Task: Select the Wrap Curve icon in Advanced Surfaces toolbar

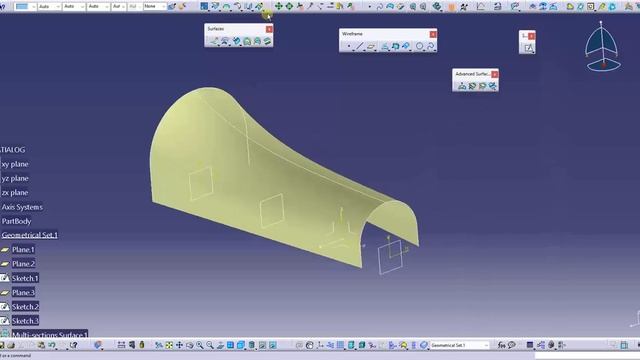Action: [x=472, y=86]
